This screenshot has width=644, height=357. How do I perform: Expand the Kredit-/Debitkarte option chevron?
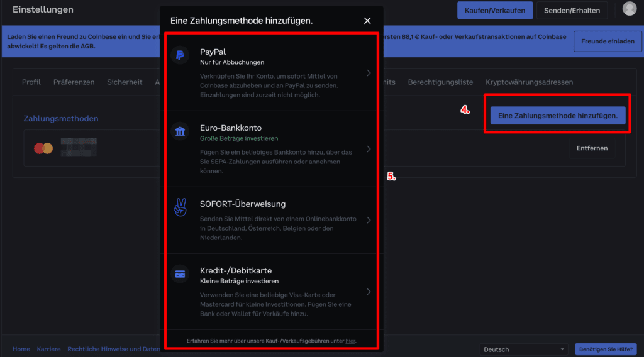click(369, 292)
